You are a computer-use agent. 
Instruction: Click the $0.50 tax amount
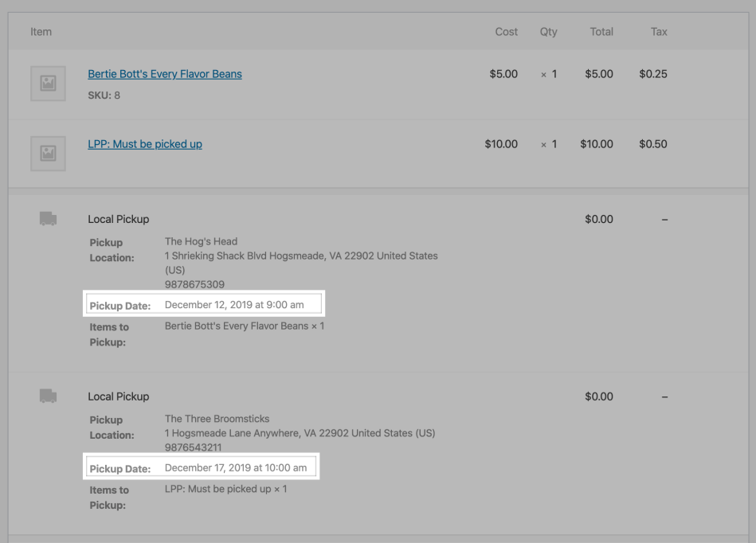[653, 144]
